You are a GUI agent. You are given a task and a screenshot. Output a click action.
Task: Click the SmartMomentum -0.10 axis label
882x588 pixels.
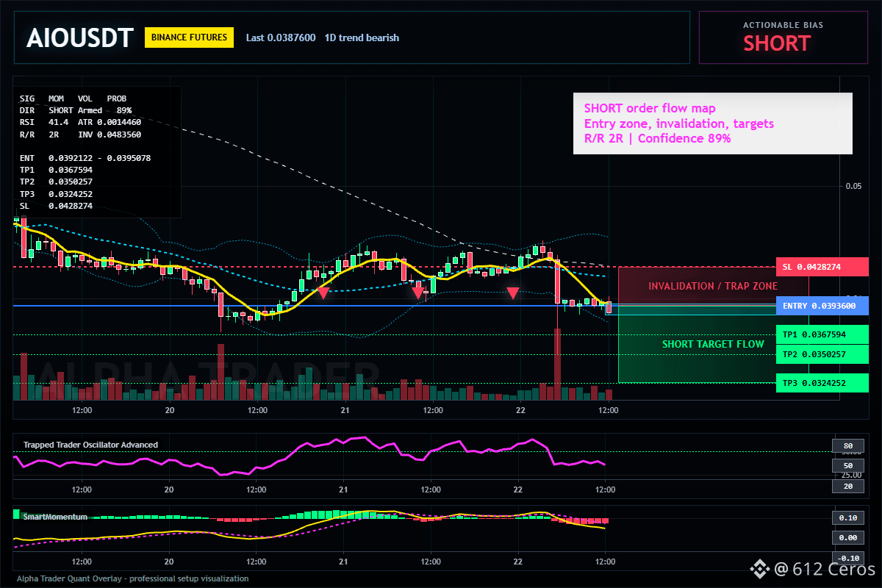click(847, 558)
